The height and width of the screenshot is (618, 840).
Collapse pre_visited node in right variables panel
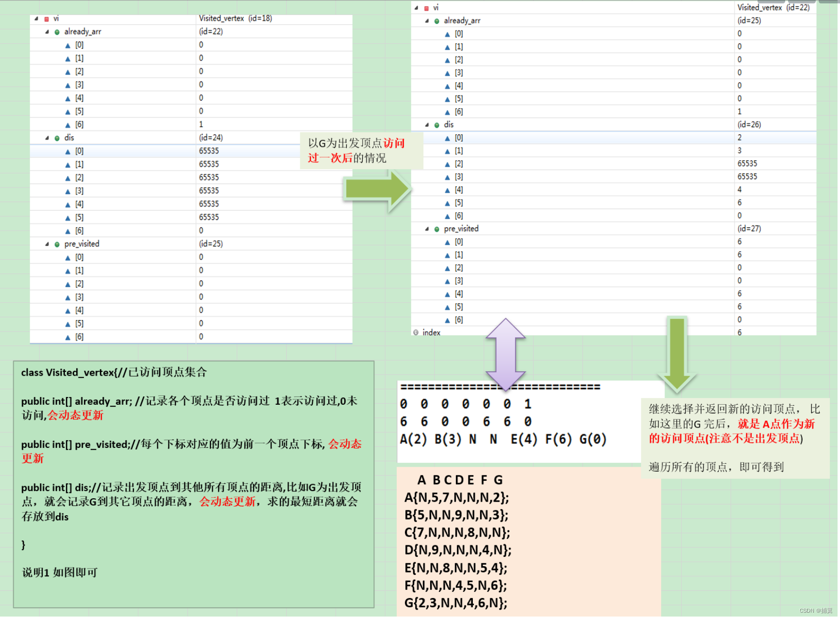(x=427, y=229)
